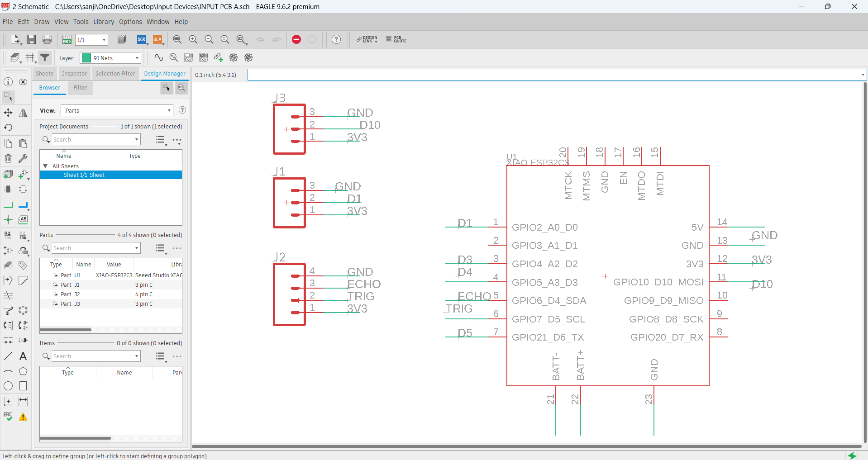Image resolution: width=868 pixels, height=460 pixels.
Task: Select the Text tool
Action: 23,356
